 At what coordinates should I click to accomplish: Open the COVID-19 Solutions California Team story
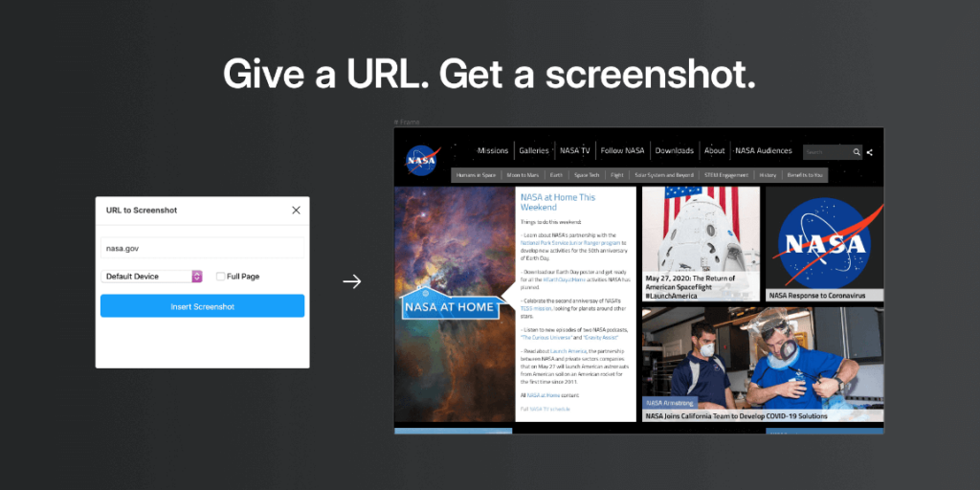coord(736,415)
